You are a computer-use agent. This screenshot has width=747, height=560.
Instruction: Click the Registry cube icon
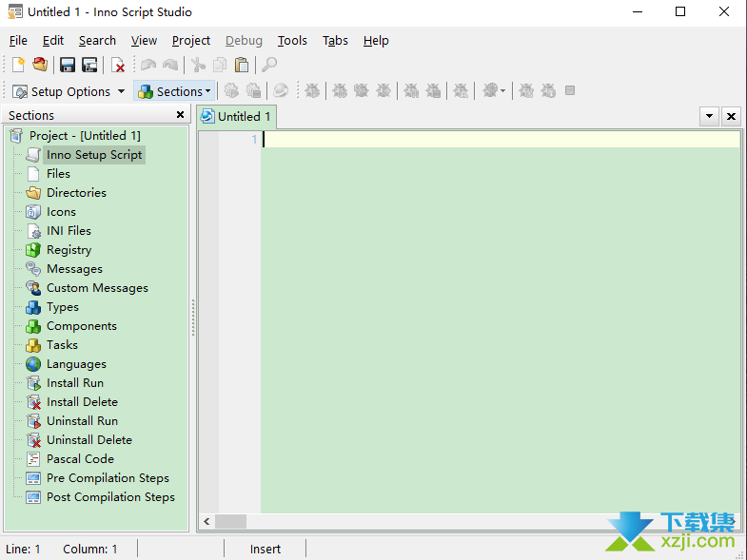(33, 250)
